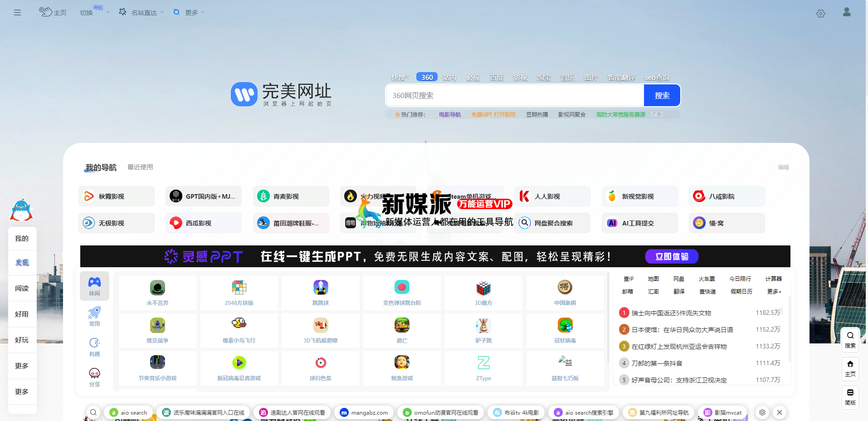Select the 百度 search engine tab
The height and width of the screenshot is (421, 868).
tap(497, 78)
